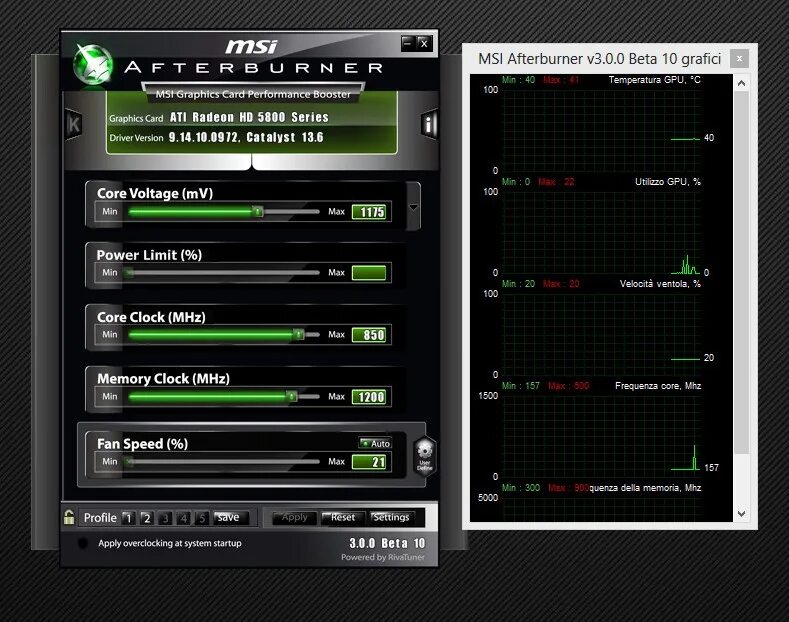Toggle the profile lock padlock icon
The width and height of the screenshot is (789, 622).
[x=69, y=517]
